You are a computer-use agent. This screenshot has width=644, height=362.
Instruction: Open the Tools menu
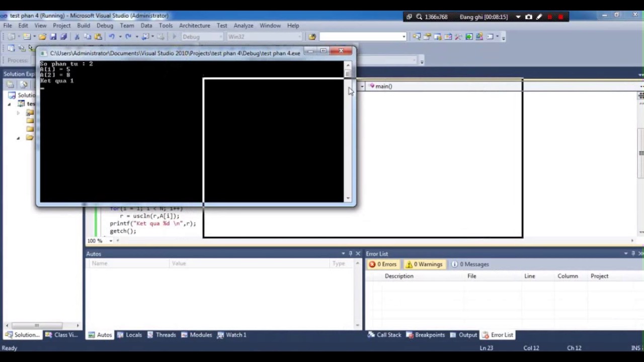[x=166, y=26]
